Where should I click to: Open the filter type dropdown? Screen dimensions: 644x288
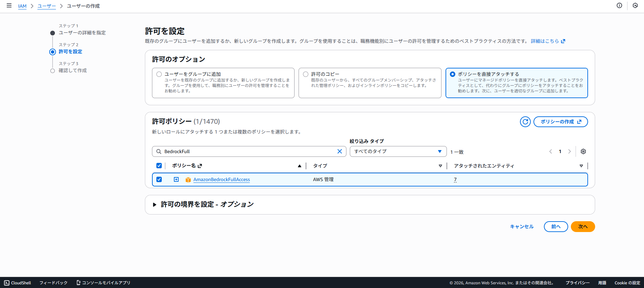point(398,151)
